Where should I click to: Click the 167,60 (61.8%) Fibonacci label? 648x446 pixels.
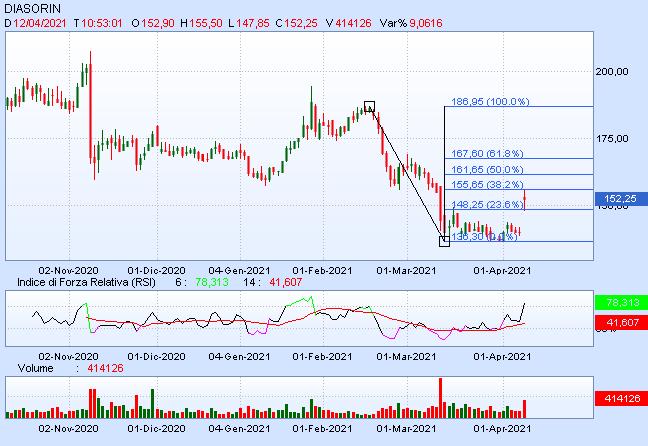[x=487, y=153]
